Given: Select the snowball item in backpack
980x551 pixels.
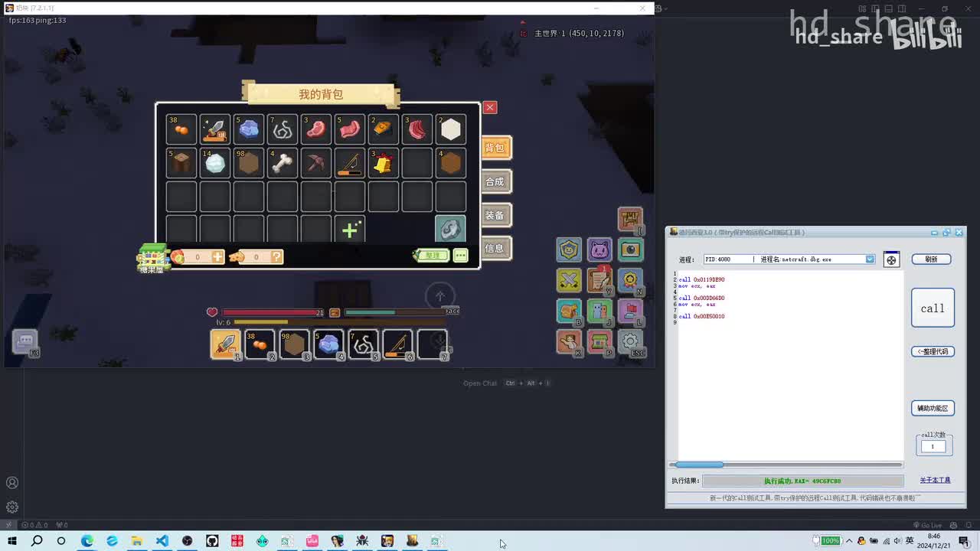Looking at the screenshot, I should pos(215,163).
